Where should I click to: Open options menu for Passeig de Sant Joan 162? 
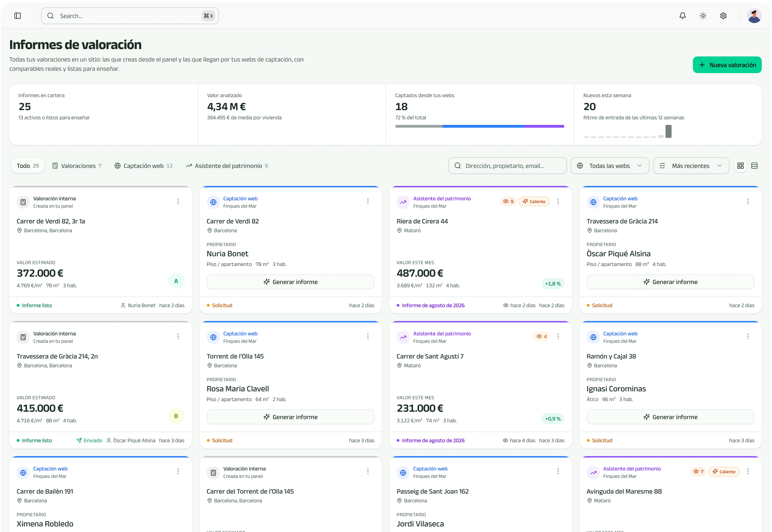[x=558, y=471]
